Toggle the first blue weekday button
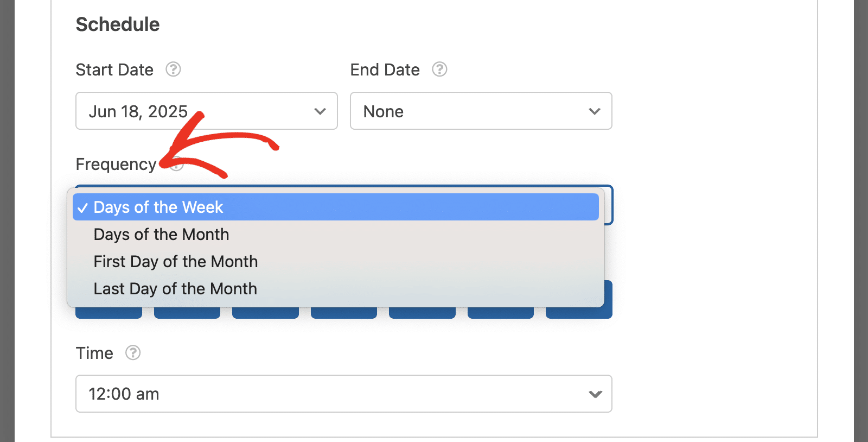Viewport: 868px width, 442px height. point(108,313)
